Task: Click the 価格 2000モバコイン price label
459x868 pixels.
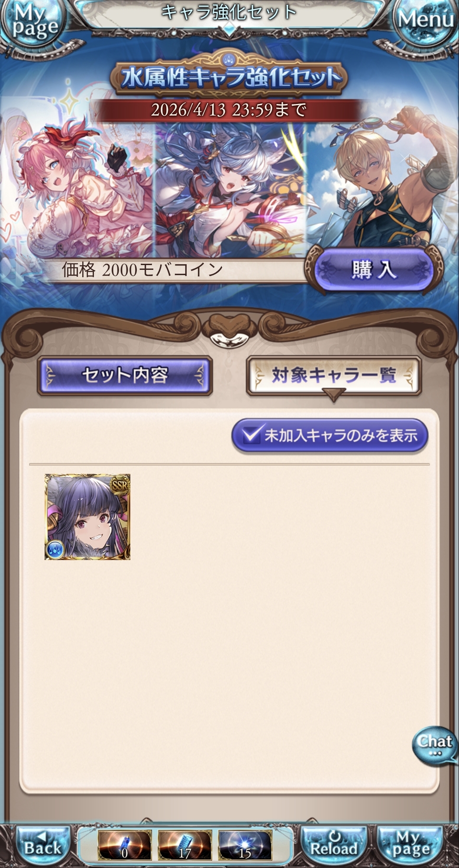Action: [x=142, y=270]
